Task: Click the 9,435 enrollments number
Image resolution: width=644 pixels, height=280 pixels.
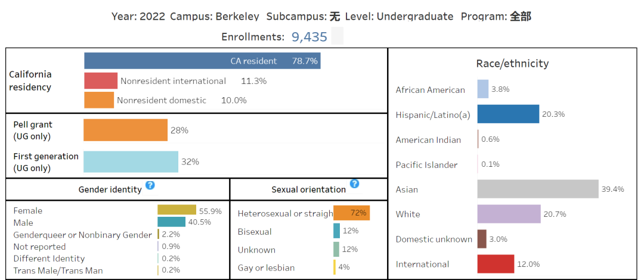Action: tap(309, 37)
